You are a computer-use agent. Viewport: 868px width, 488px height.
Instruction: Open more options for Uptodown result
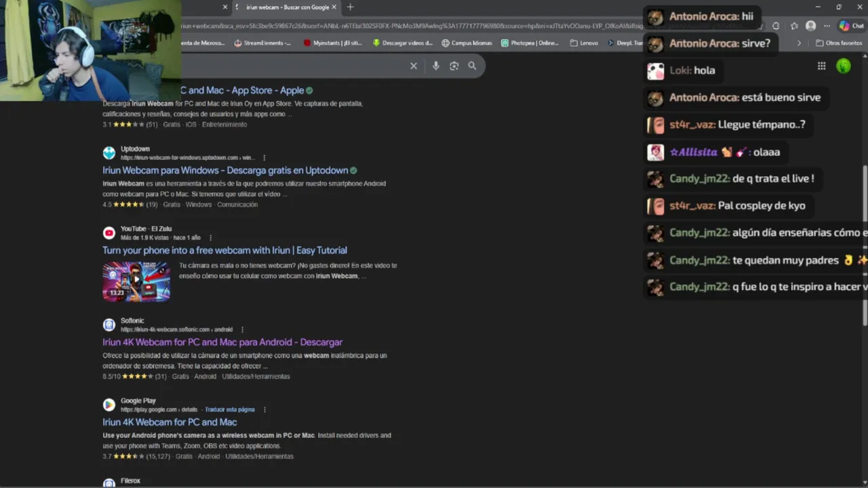coord(264,158)
